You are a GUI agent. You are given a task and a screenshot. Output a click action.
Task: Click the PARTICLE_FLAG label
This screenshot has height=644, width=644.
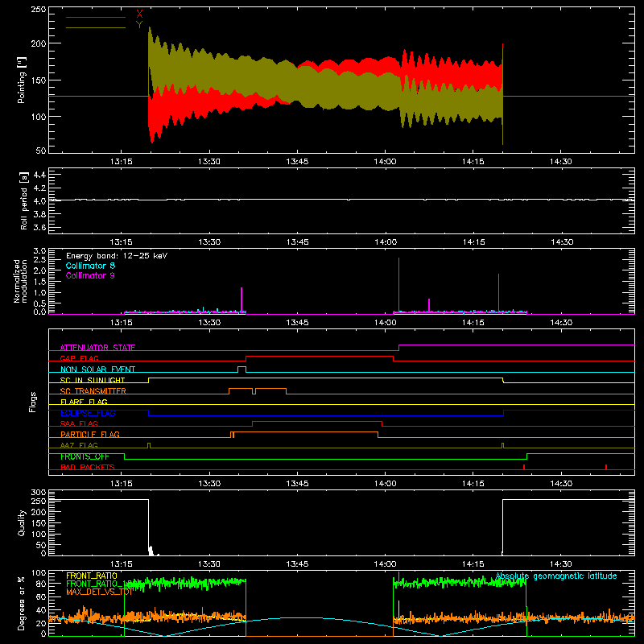(x=90, y=434)
